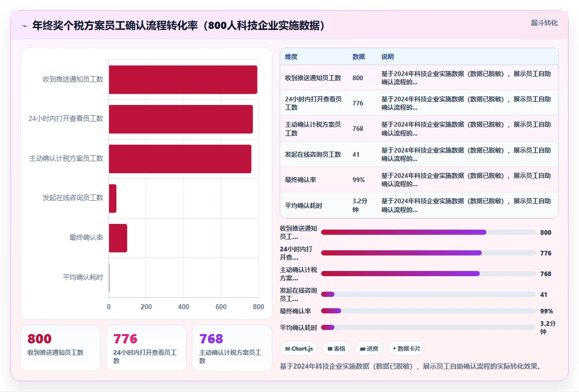Open the 768 主动确认计税方案员工数 stat card
The height and width of the screenshot is (392, 579).
pyautogui.click(x=232, y=348)
